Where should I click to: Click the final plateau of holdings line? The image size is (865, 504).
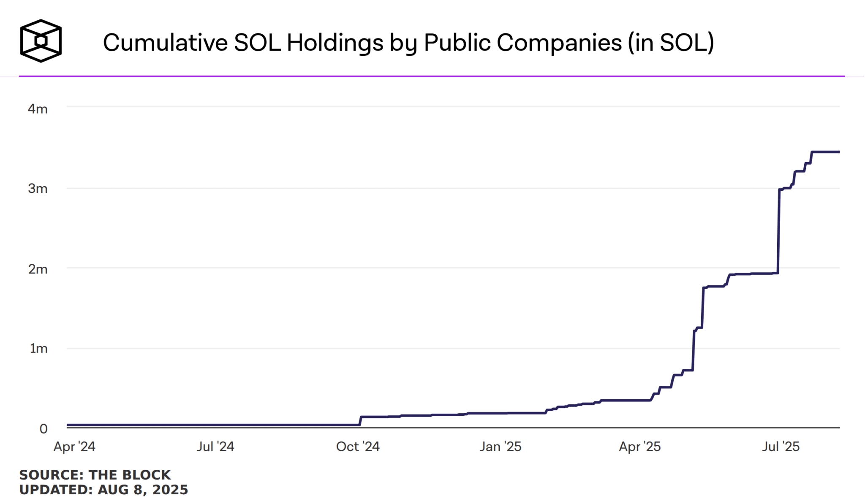(826, 152)
